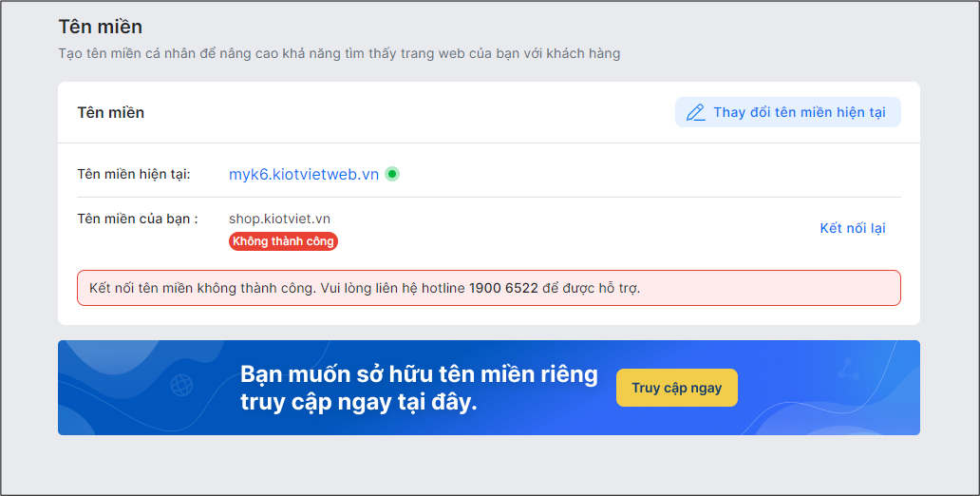Click the page heading 'Tên miền'

point(100,27)
